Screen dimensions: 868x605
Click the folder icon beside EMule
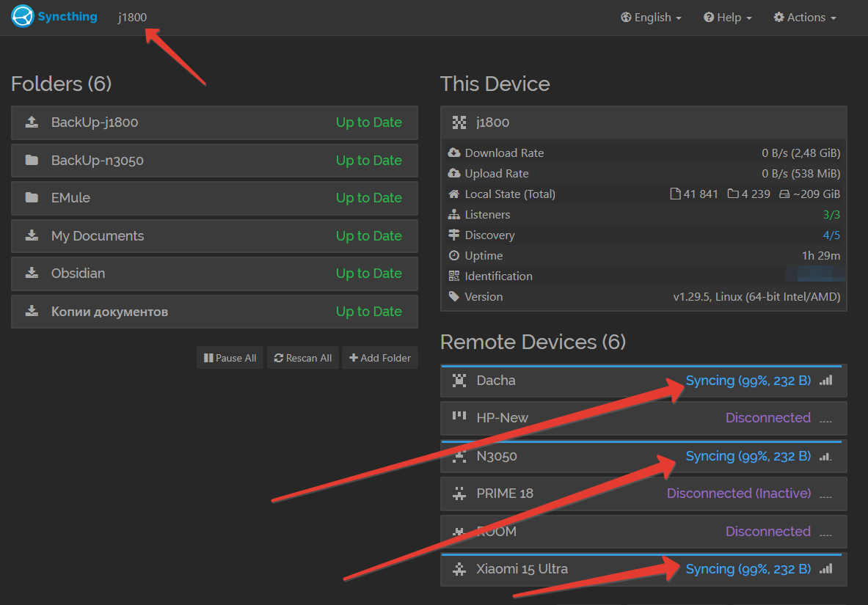[x=32, y=197]
